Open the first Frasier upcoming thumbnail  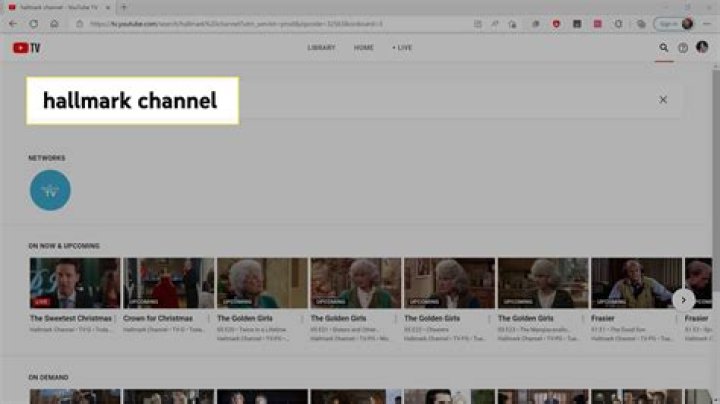tap(636, 283)
